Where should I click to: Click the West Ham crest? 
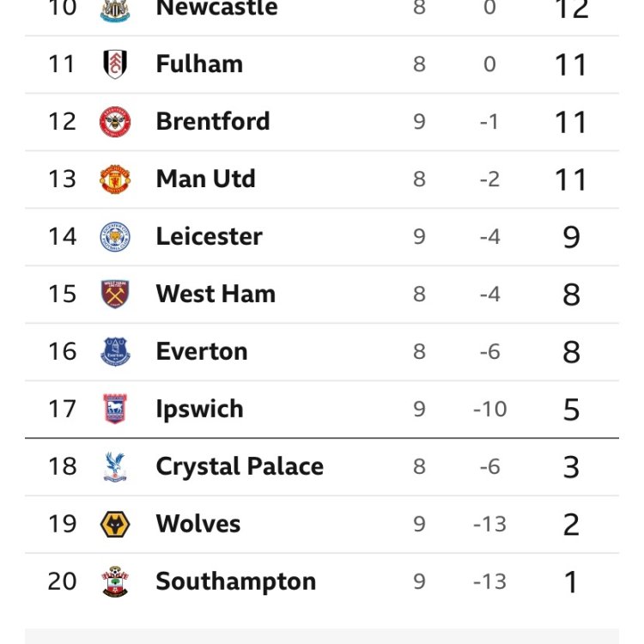point(115,295)
